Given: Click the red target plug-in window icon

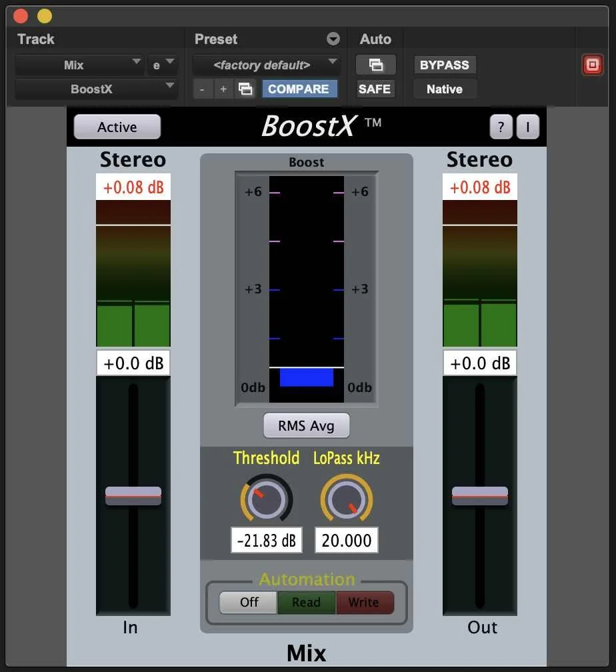Looking at the screenshot, I should coord(593,65).
